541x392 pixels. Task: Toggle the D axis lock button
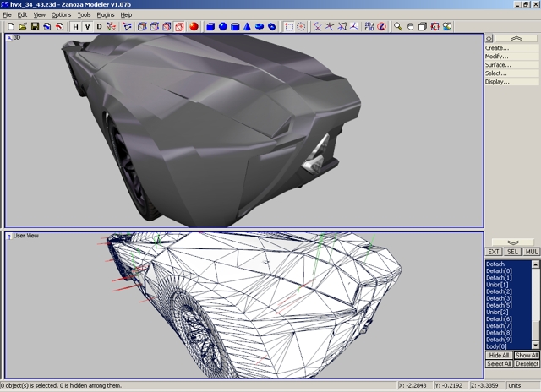(x=99, y=26)
